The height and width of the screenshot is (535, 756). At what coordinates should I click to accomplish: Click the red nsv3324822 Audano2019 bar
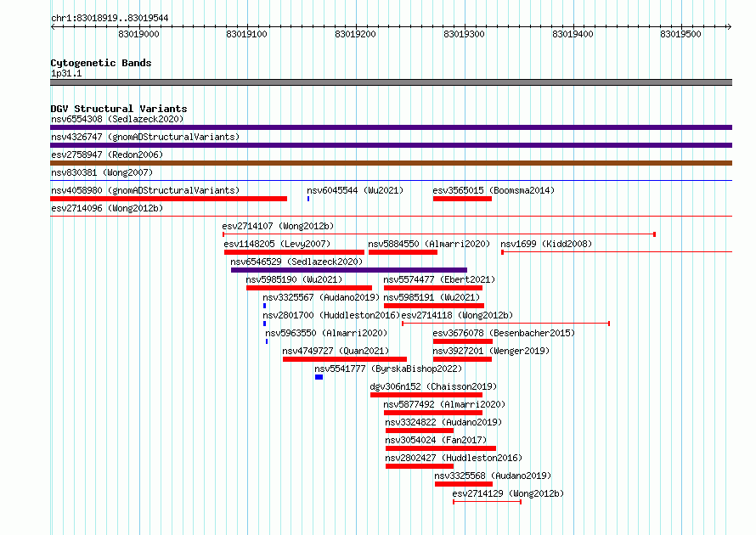click(x=420, y=431)
